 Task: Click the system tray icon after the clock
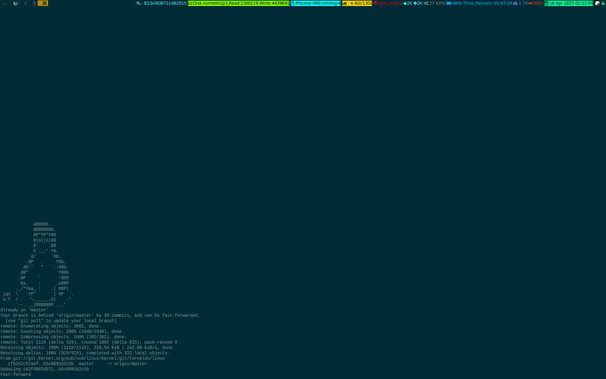click(x=597, y=3)
